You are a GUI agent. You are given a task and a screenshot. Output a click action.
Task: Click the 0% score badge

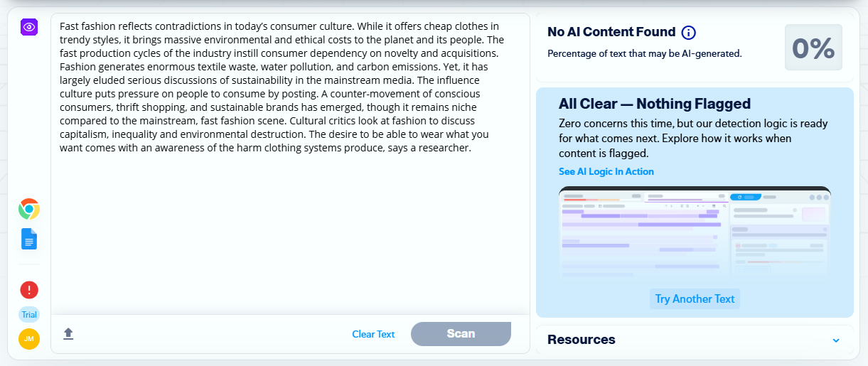click(813, 48)
